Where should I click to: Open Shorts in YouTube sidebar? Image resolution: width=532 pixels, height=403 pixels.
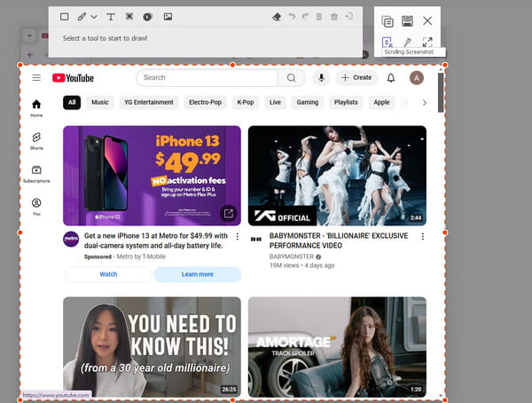tap(36, 141)
